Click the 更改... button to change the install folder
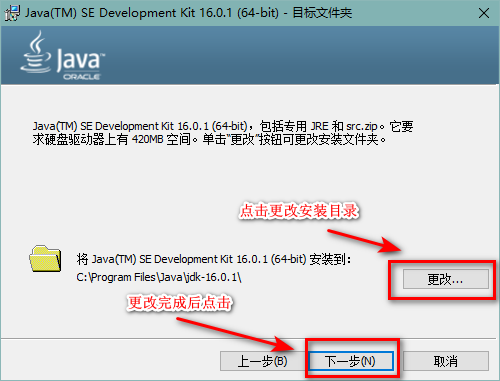This screenshot has height=381, width=500. (446, 279)
